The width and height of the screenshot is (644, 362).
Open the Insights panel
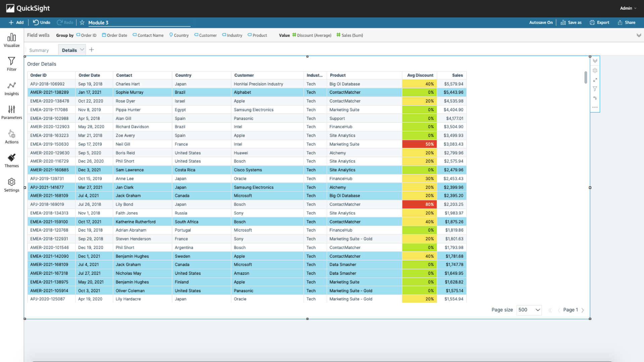12,89
